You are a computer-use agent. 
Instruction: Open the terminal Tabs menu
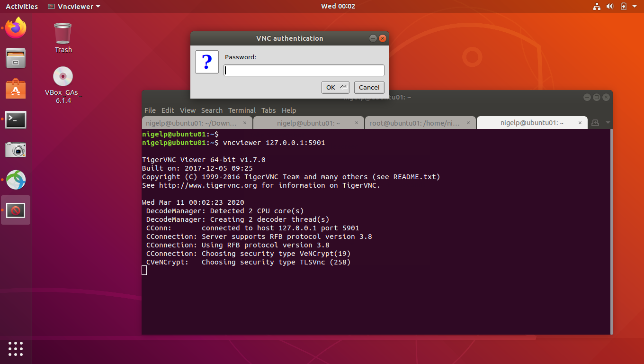point(268,110)
